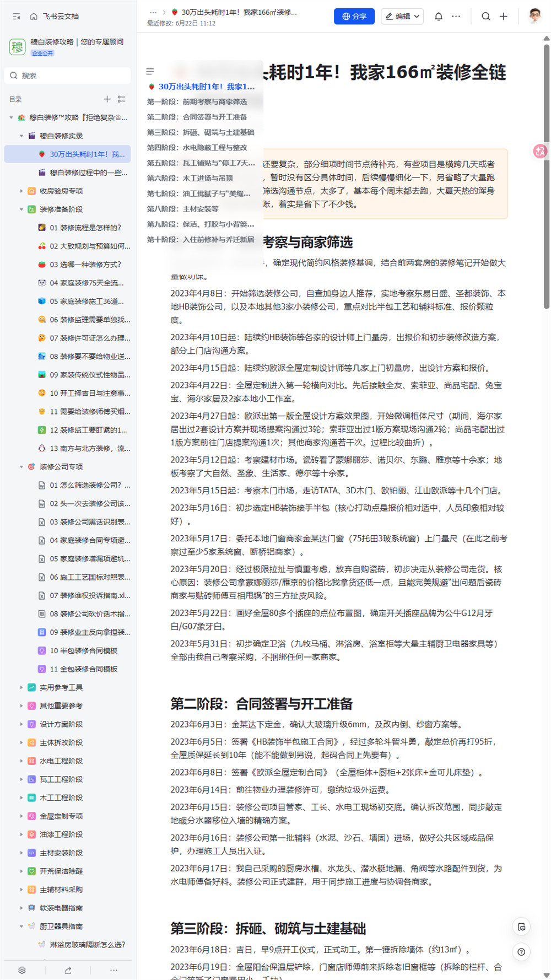The image size is (551, 980).
Task: Open the help question mark button
Action: point(521,951)
